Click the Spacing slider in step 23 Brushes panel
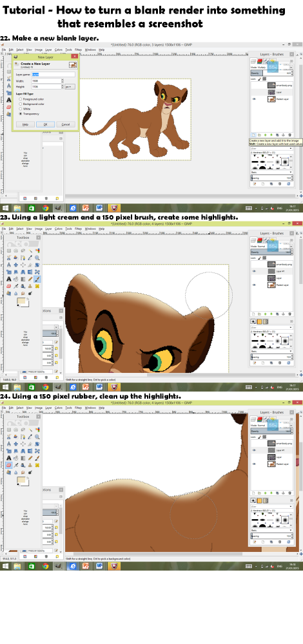Image resolution: width=303 pixels, height=644 pixels. tap(272, 357)
